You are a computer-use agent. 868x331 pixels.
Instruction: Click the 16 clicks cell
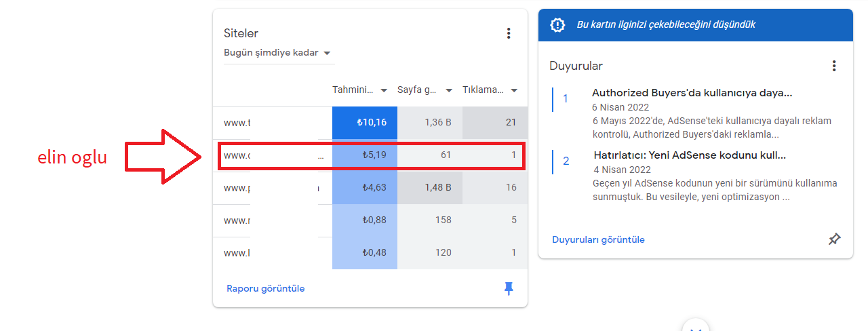[495, 188]
